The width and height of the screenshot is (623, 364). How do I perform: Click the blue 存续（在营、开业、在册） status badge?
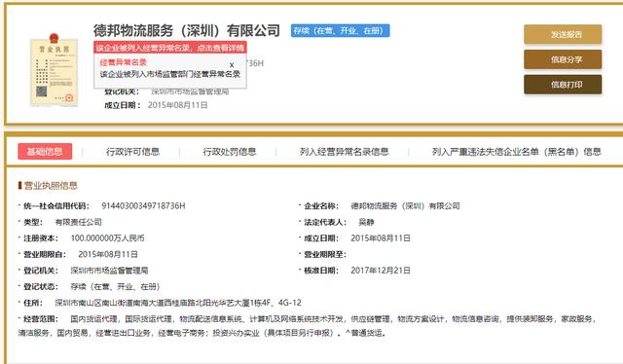[340, 30]
